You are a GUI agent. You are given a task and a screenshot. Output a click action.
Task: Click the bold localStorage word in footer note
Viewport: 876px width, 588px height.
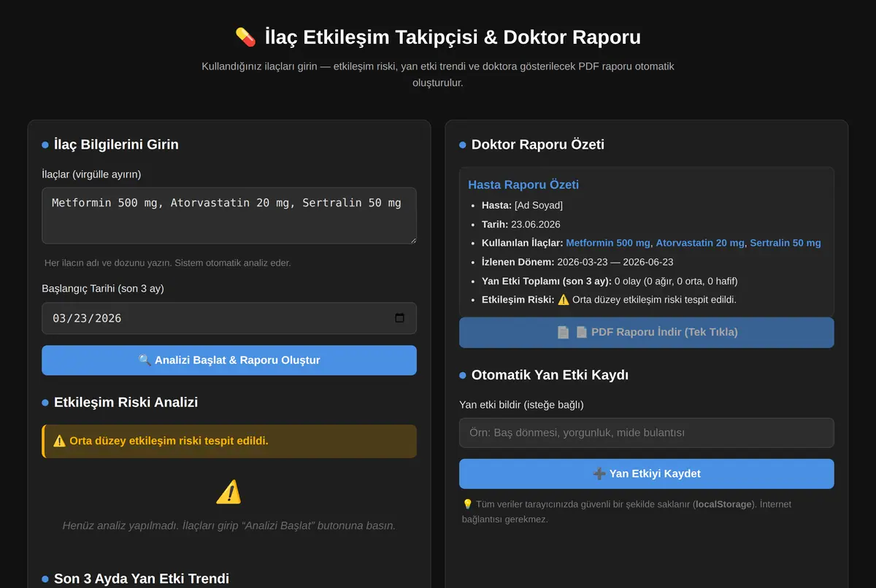(723, 504)
